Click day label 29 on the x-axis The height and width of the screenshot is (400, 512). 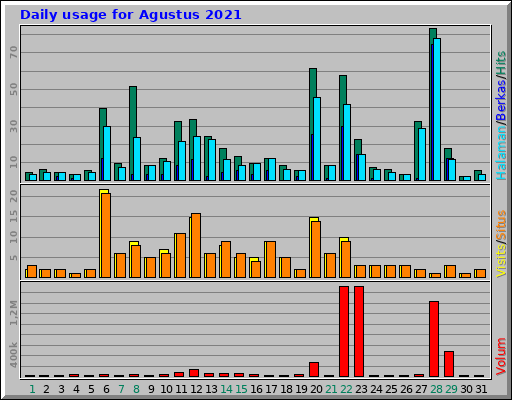click(451, 389)
